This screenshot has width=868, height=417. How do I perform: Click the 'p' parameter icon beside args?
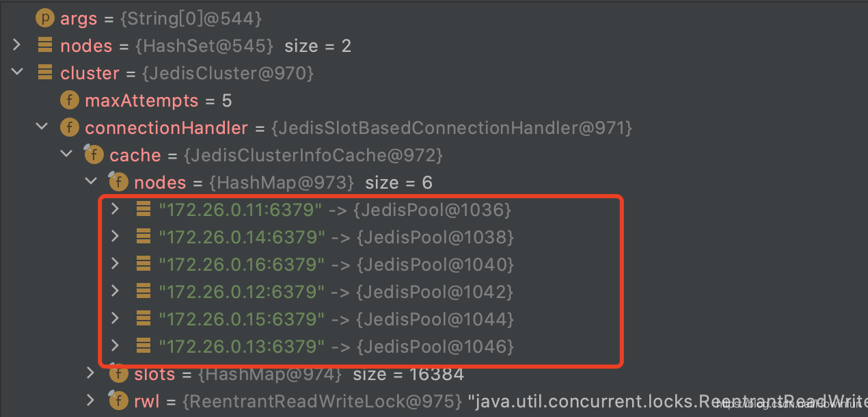(x=44, y=18)
